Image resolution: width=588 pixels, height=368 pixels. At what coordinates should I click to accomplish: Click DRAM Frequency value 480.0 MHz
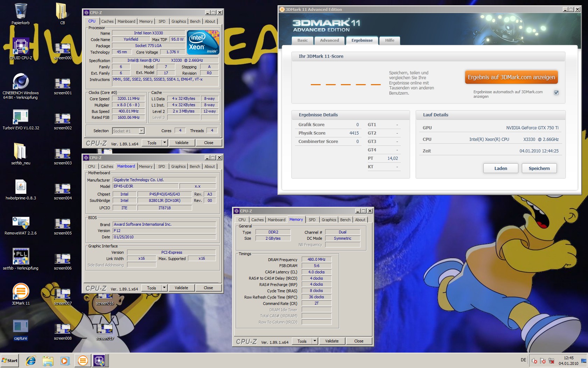[316, 259]
